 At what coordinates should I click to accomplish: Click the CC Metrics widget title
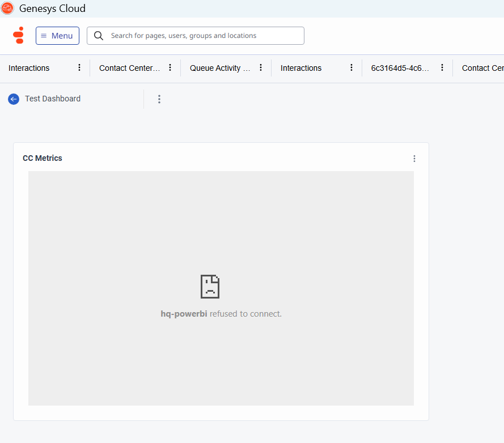point(43,158)
